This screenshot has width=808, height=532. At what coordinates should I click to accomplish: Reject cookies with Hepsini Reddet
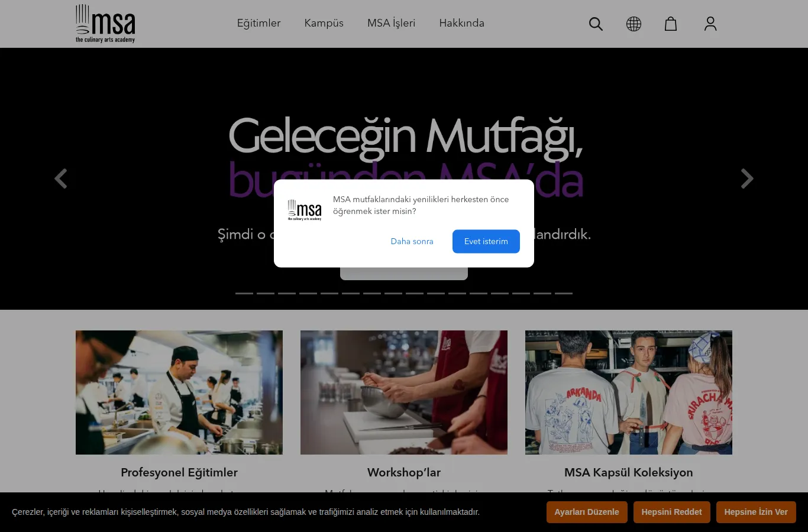click(x=671, y=512)
